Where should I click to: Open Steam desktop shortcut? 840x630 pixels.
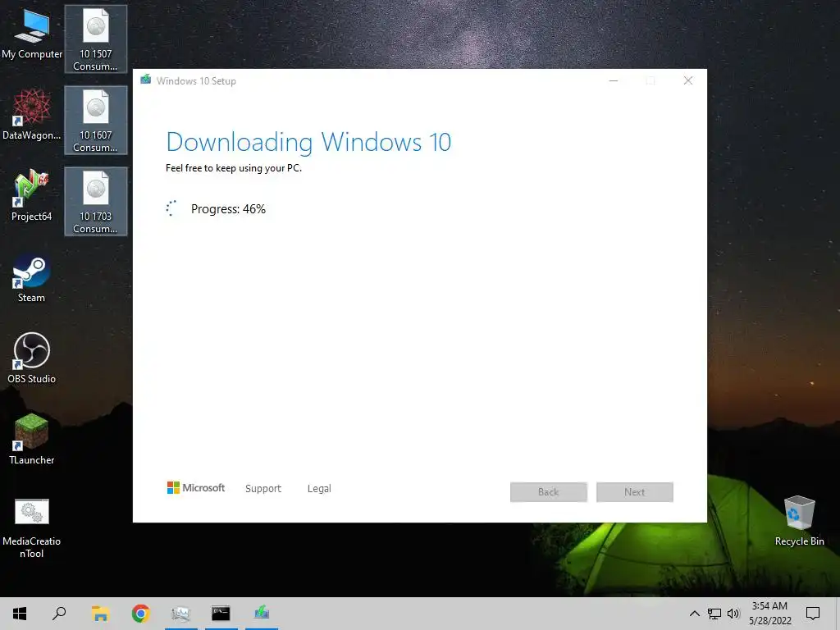click(x=32, y=279)
